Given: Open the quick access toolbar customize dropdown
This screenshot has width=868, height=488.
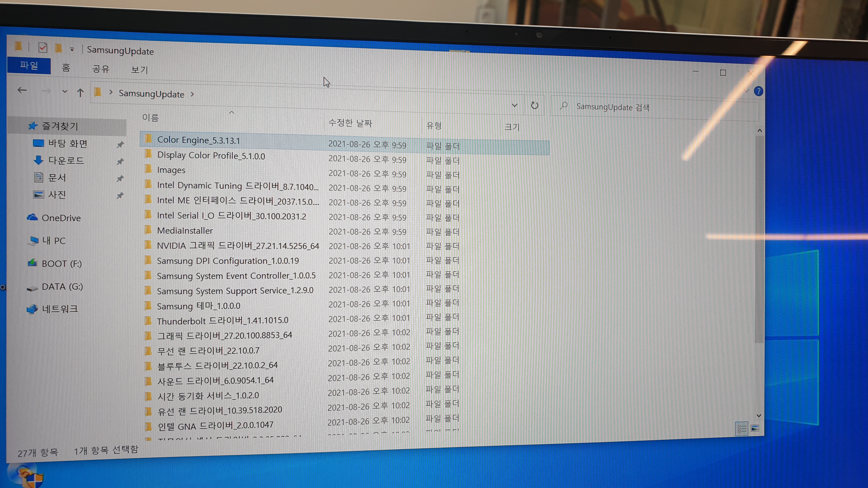Looking at the screenshot, I should point(72,50).
